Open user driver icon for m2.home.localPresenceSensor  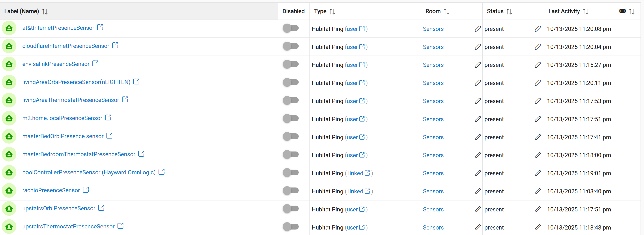362,119
